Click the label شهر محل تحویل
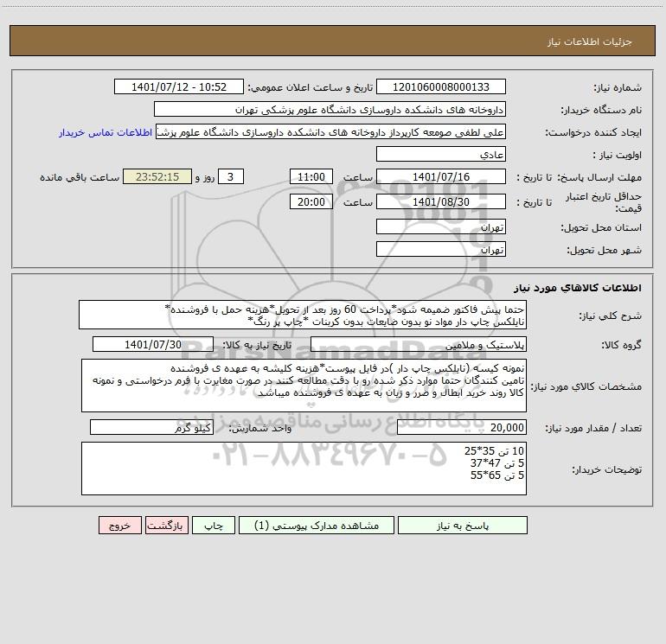 604,250
